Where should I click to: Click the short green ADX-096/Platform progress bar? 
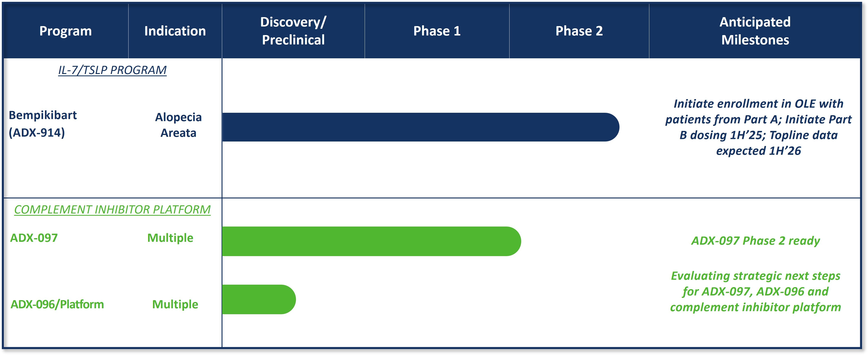[x=258, y=299]
